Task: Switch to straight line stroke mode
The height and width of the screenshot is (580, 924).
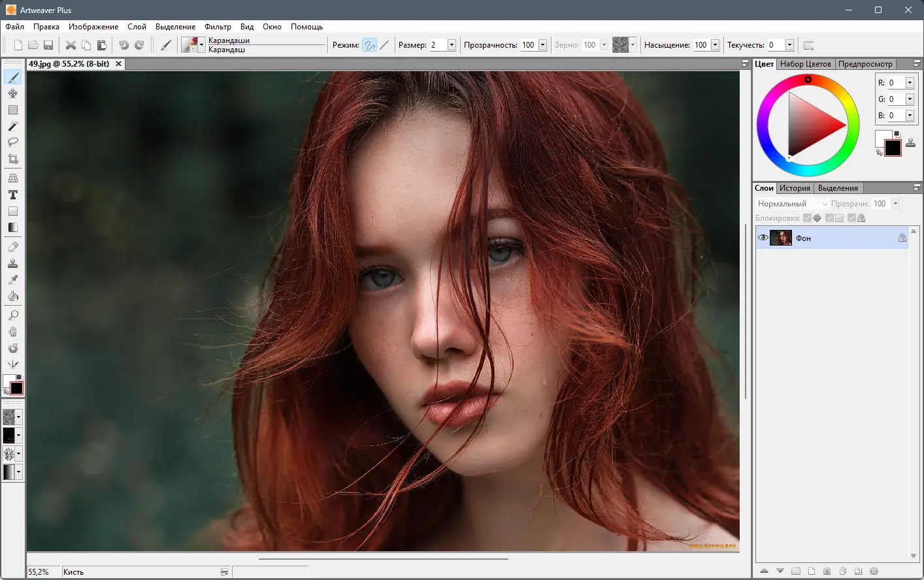Action: pyautogui.click(x=384, y=45)
